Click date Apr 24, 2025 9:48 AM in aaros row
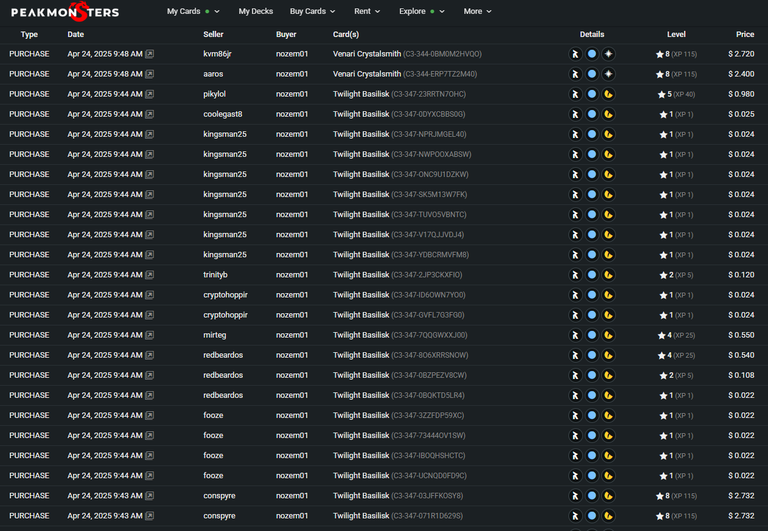 (105, 74)
